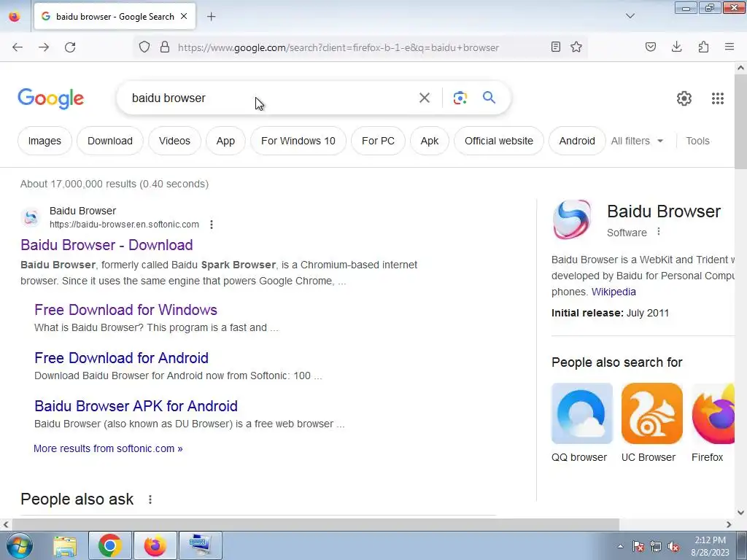Select the Videos filter chip
Screen dimensions: 747x560
174,141
